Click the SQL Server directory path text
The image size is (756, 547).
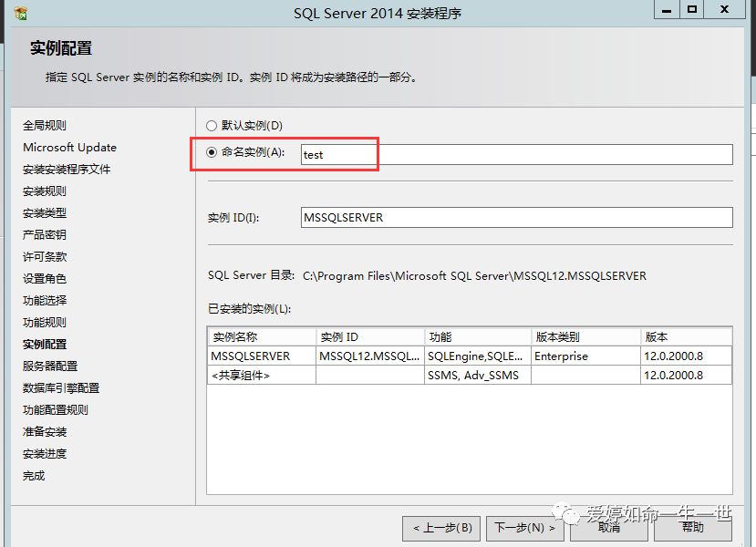[474, 276]
